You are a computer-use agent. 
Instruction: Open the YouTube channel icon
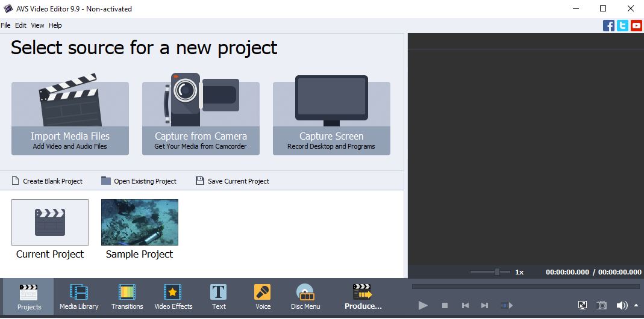click(637, 26)
